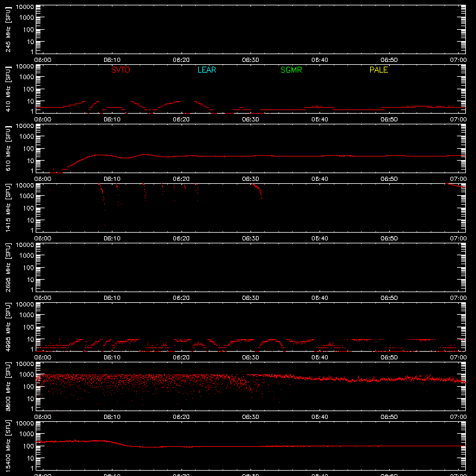
Task: Click 06:30 time label of 245 MHz plot
Action: coord(250,60)
